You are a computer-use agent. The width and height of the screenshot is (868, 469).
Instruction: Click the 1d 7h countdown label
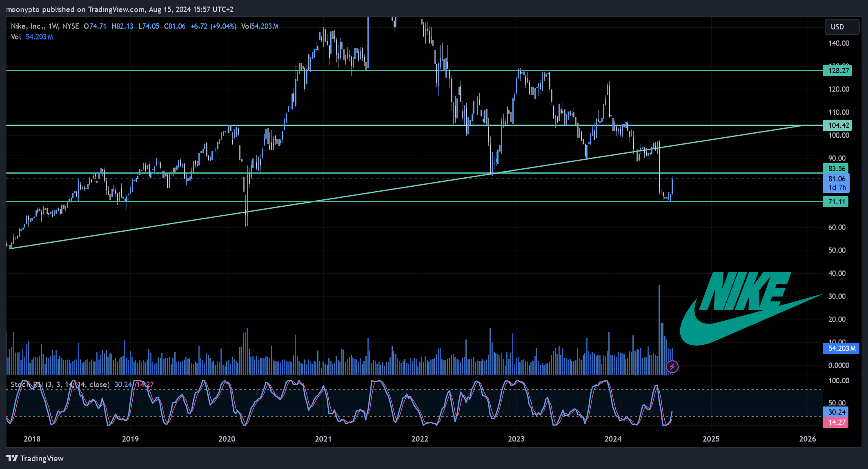click(x=837, y=188)
